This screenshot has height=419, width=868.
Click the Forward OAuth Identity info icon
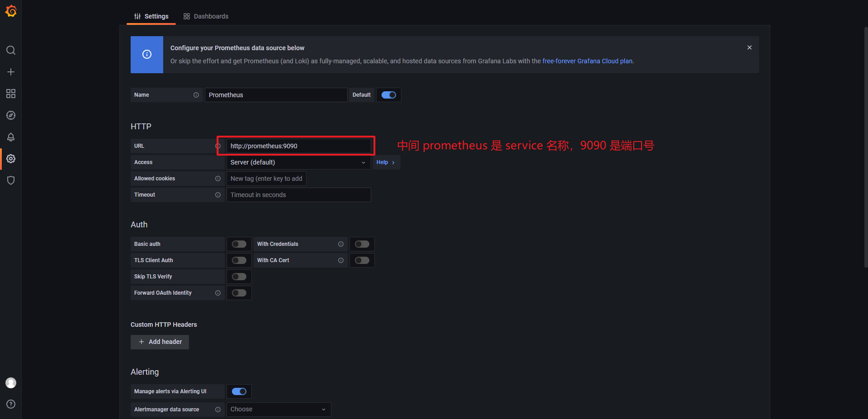(x=218, y=293)
